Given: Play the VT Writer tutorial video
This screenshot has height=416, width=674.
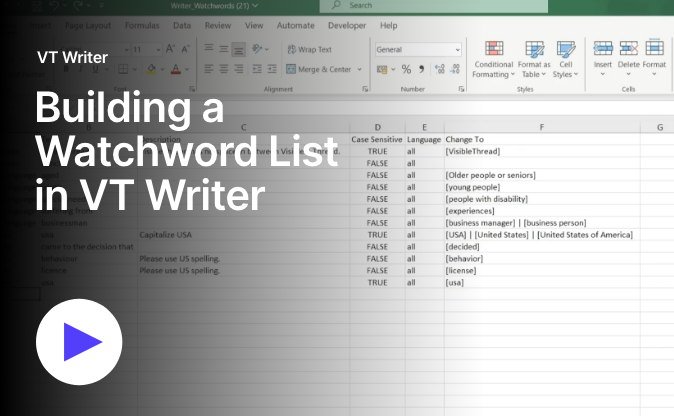Looking at the screenshot, I should pyautogui.click(x=79, y=342).
